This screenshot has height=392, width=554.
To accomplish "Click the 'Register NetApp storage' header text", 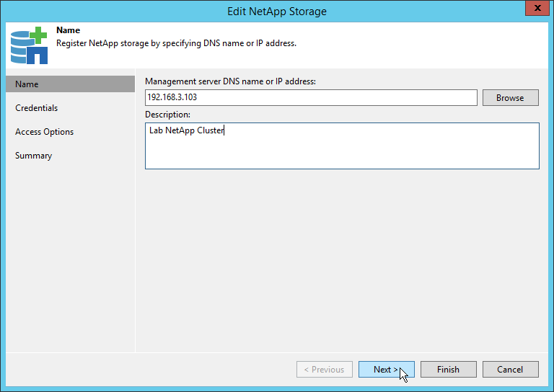I will [176, 43].
